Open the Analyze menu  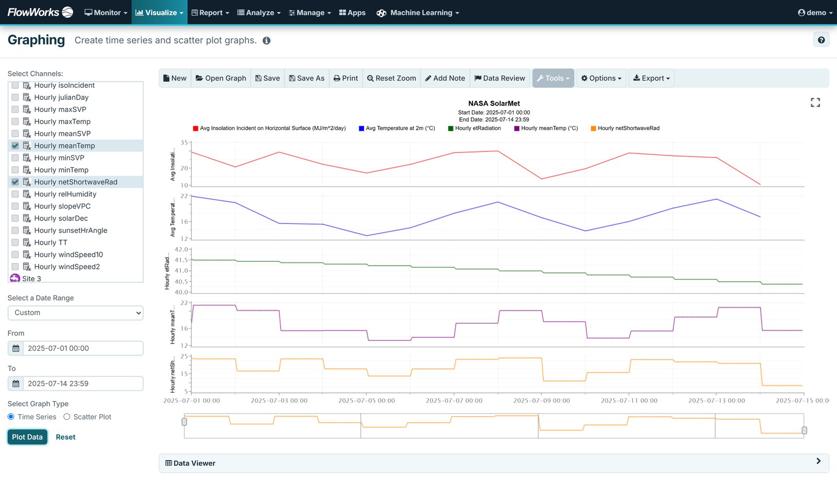click(x=259, y=13)
